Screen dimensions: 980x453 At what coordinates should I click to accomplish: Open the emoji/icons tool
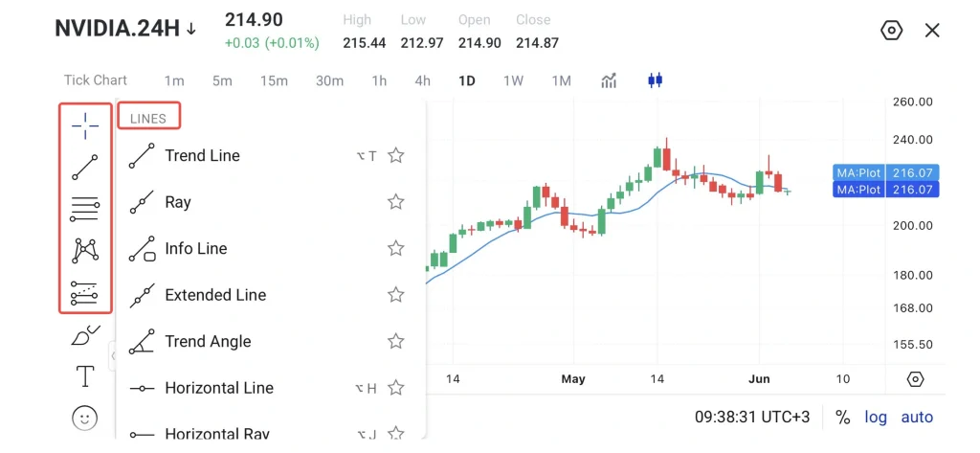(85, 418)
